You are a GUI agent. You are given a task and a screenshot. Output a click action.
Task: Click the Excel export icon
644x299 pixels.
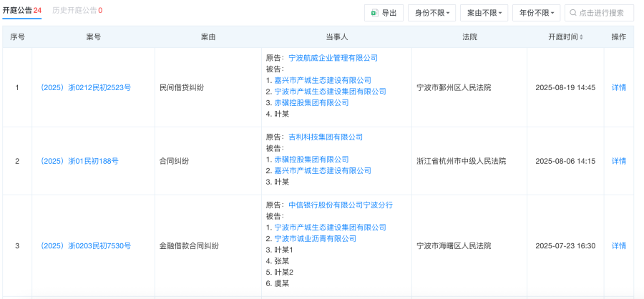(x=374, y=13)
